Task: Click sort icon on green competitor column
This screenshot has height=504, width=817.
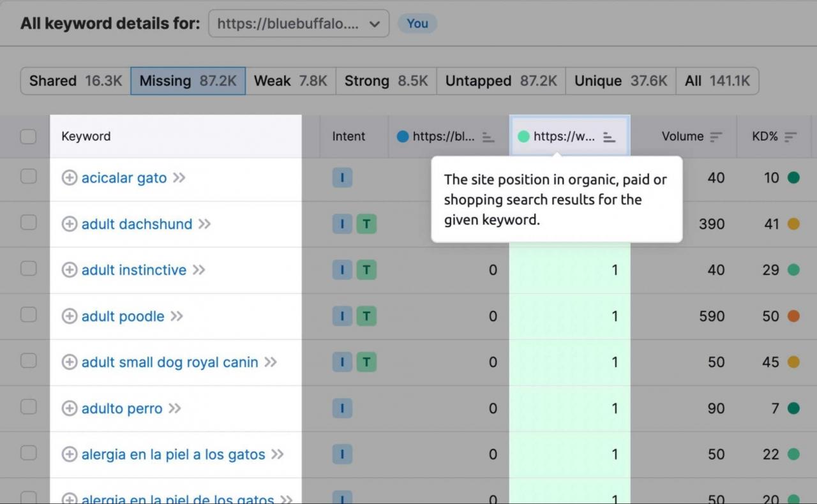Action: tap(609, 137)
